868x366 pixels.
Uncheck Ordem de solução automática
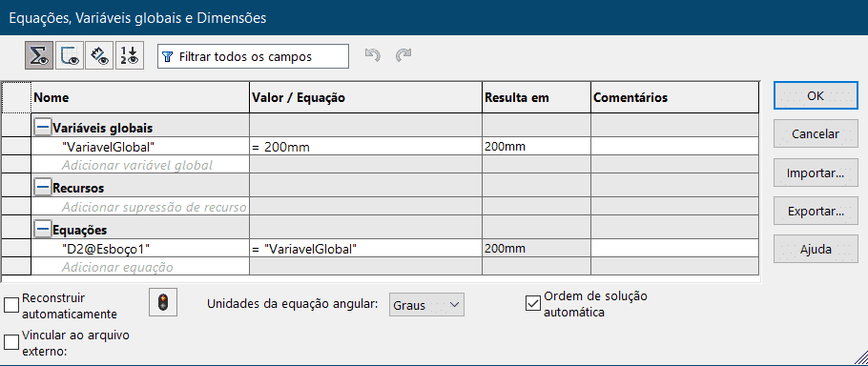[x=532, y=303]
